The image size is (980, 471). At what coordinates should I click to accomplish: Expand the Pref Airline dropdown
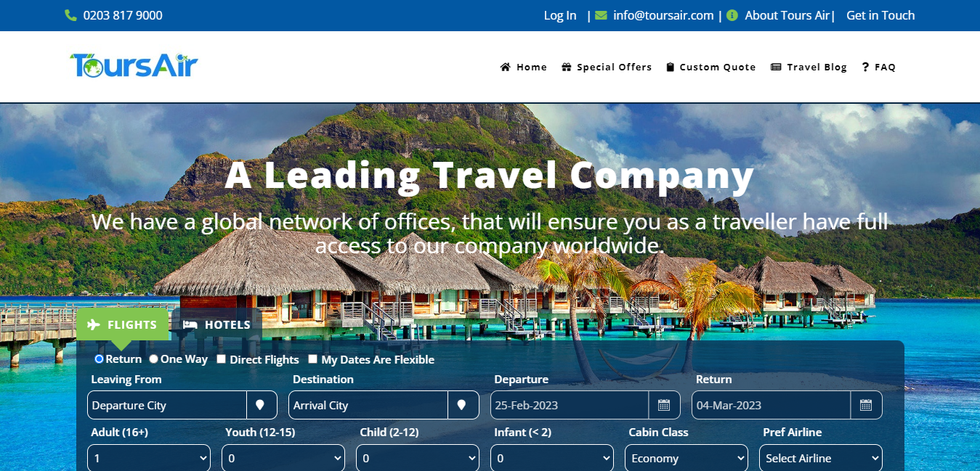821,458
